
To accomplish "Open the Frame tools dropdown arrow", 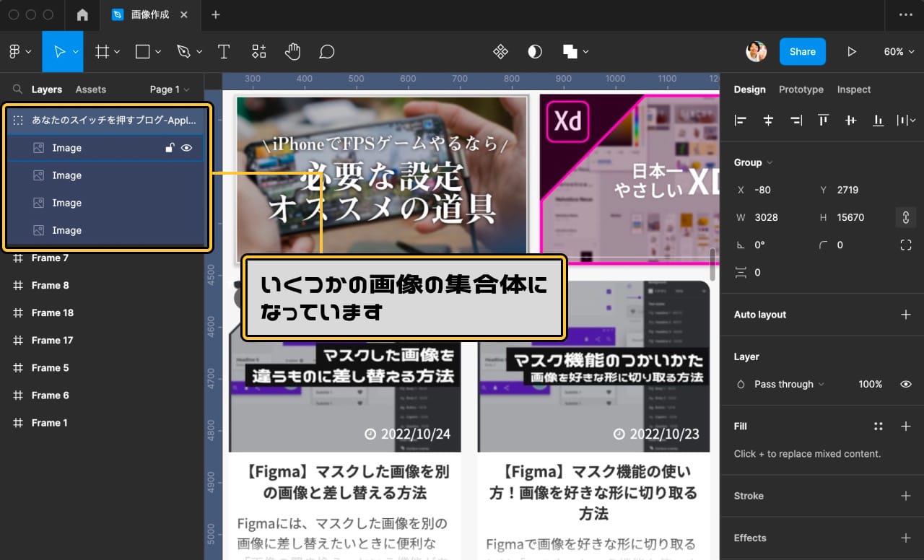I will coord(118,52).
